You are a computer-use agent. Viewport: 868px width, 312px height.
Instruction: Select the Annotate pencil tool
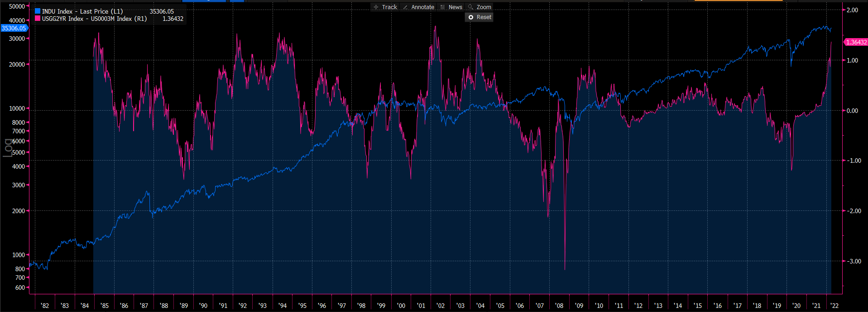point(418,7)
